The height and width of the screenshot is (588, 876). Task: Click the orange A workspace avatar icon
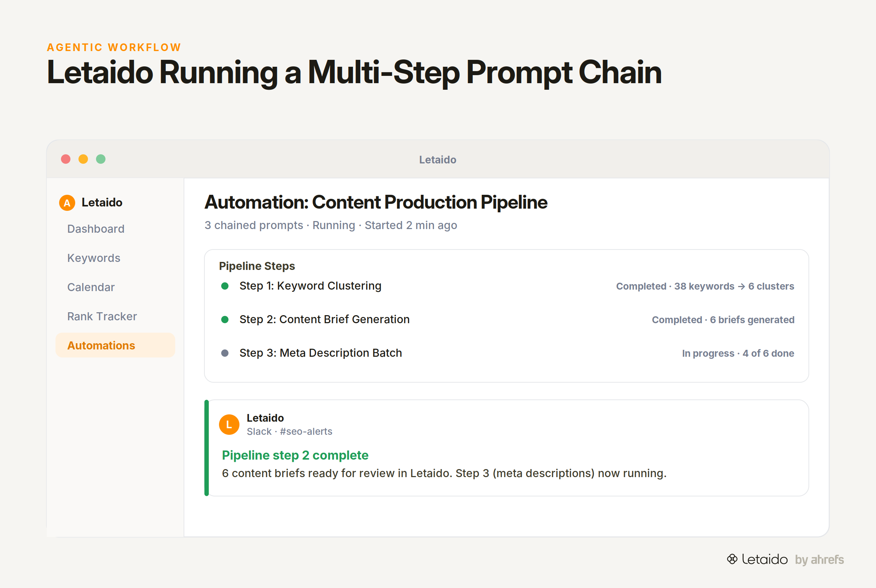coord(67,203)
